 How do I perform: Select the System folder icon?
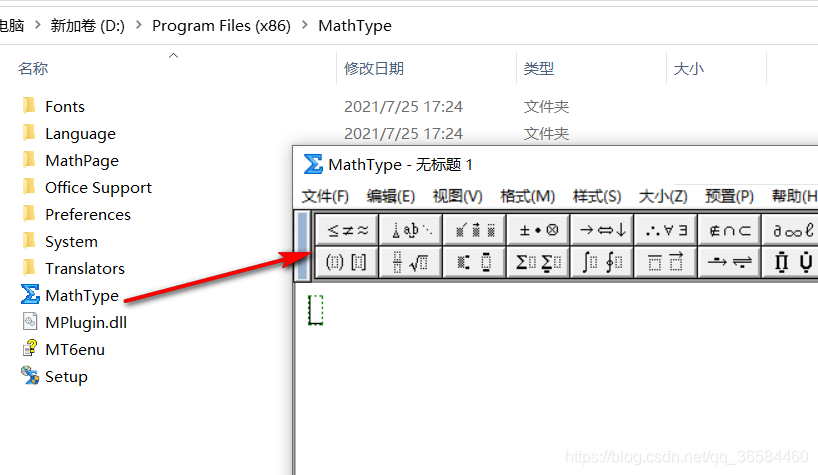coord(30,240)
